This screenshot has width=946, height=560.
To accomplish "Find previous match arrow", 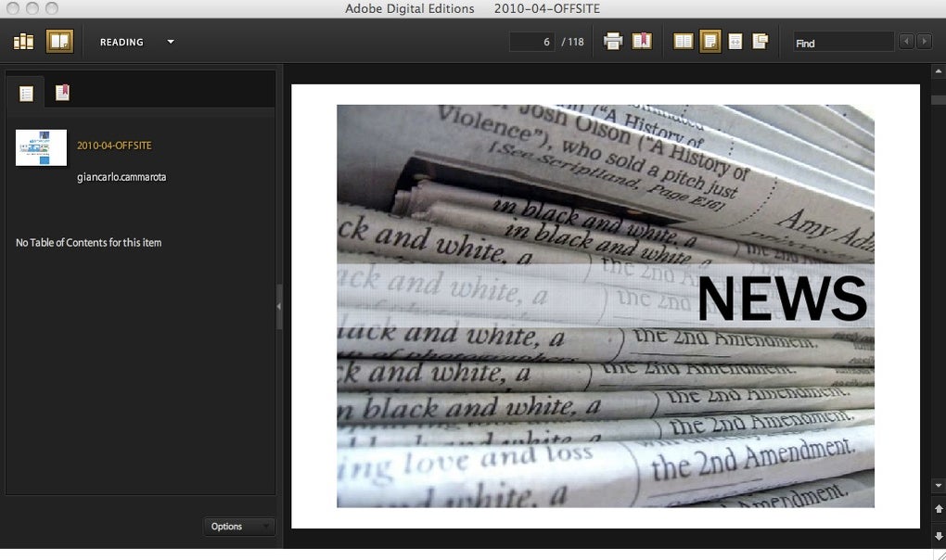I will pyautogui.click(x=906, y=42).
